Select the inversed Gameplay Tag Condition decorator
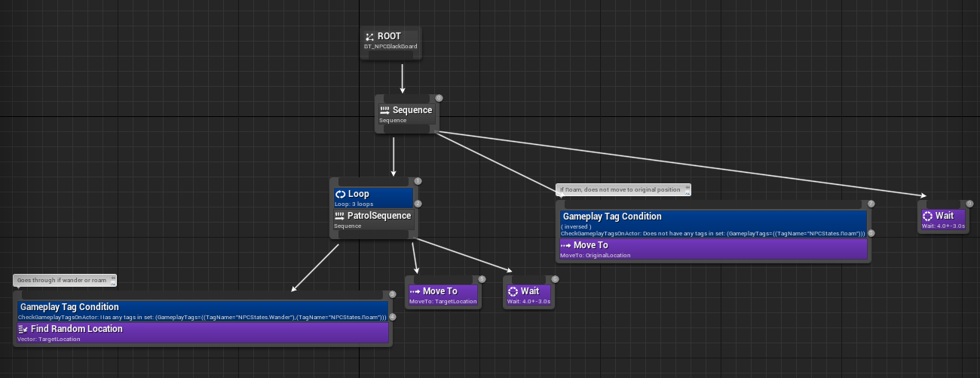Viewport: 980px width, 378px height. pos(713,225)
